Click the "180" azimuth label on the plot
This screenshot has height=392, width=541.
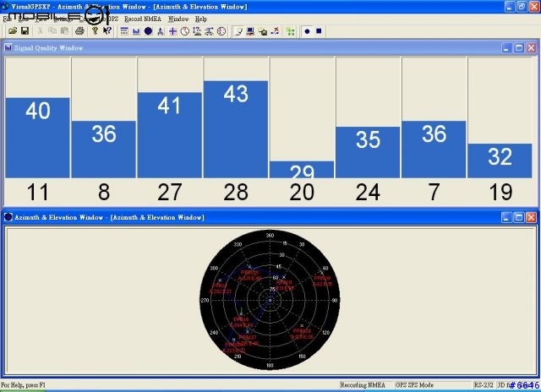pos(270,365)
